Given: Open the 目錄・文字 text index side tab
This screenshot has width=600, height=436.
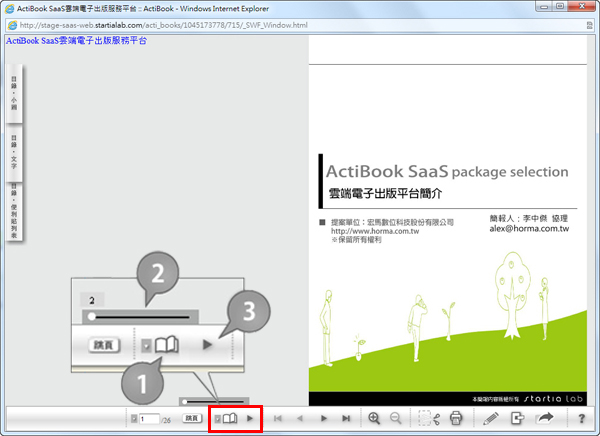Looking at the screenshot, I should (14, 152).
